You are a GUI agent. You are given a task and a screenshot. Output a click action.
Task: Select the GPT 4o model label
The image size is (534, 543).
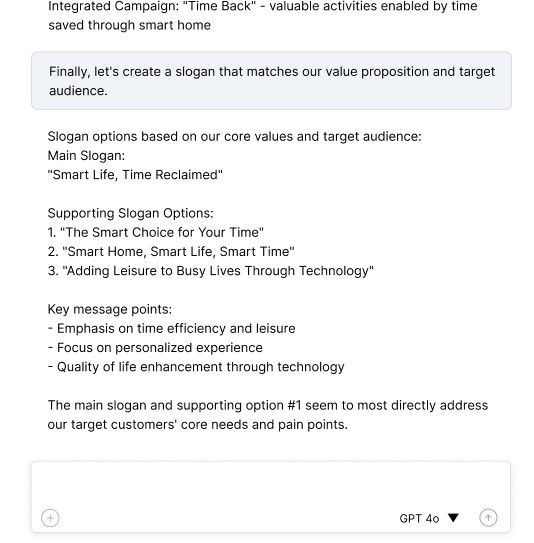coord(419,518)
